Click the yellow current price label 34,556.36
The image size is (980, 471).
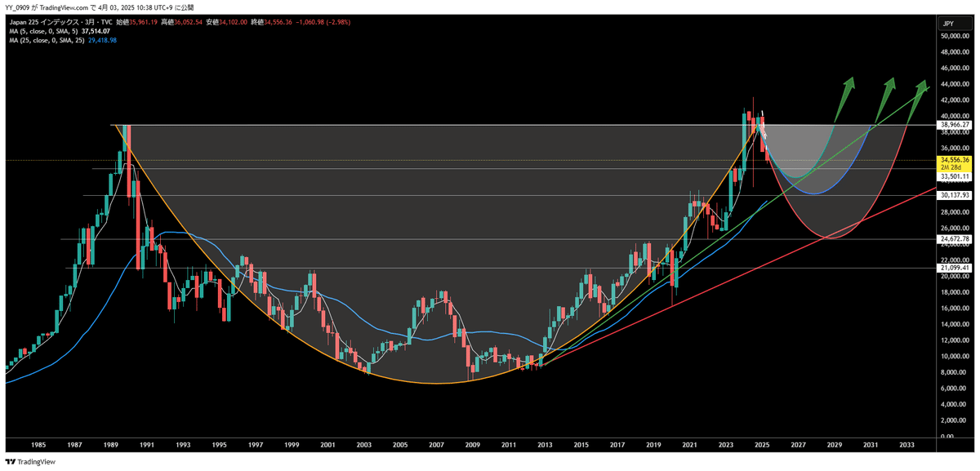954,160
